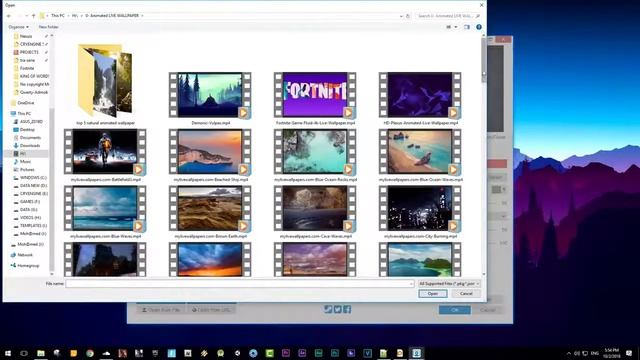Open Task View from the taskbar

pos(24,353)
